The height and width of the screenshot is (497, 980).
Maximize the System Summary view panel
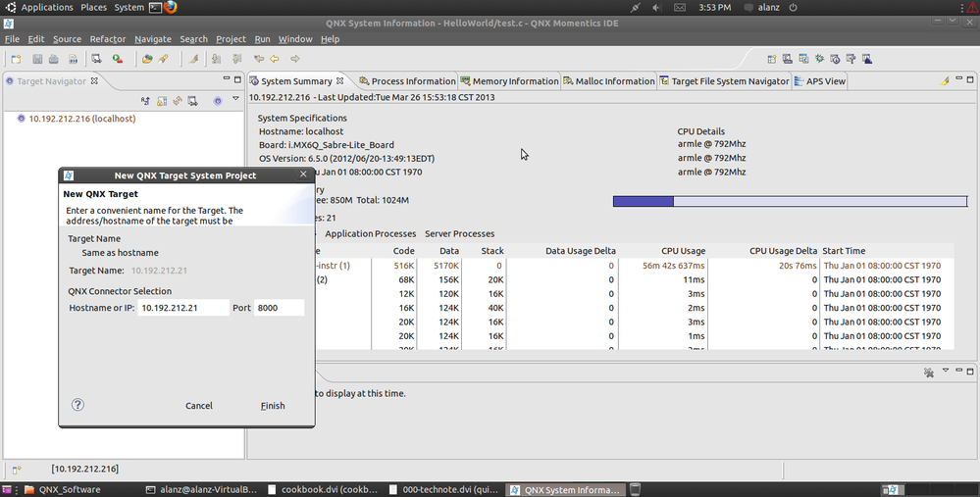970,80
